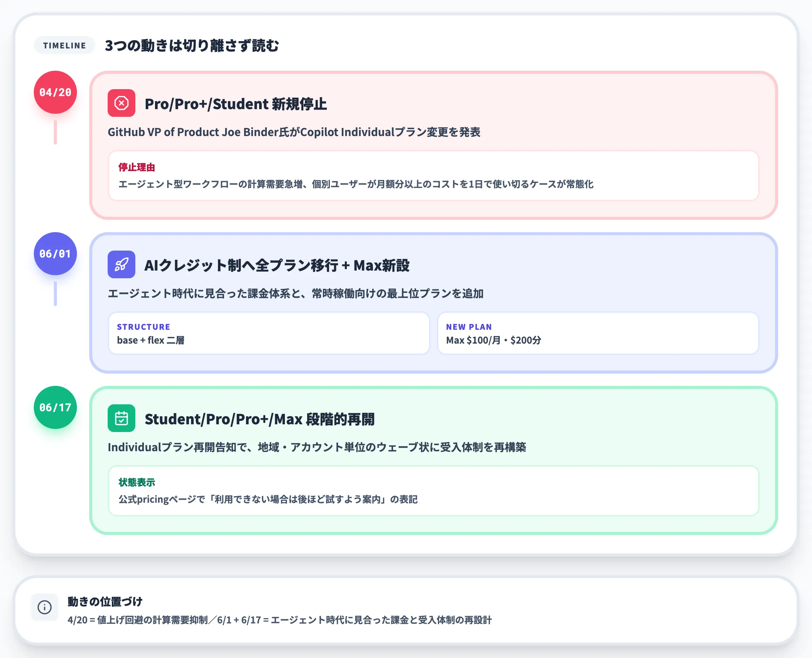Select the 06/01 timeline marker
Screen dimensions: 812x658
point(55,254)
